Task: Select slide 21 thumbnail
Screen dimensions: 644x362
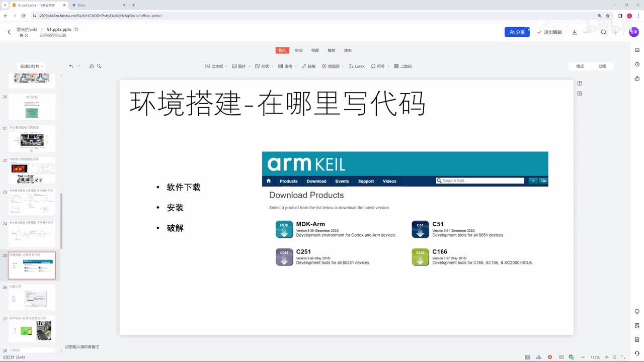Action: coord(32,138)
